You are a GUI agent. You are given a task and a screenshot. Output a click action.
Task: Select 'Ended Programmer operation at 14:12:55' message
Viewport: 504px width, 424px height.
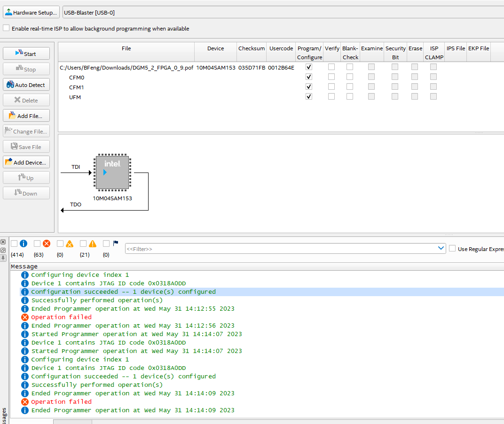point(133,308)
